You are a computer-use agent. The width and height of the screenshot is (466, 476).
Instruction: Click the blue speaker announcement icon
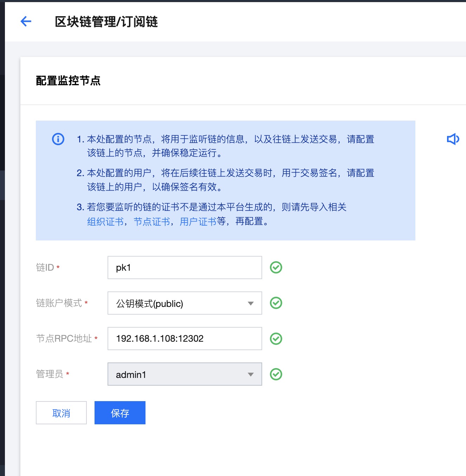coord(453,139)
